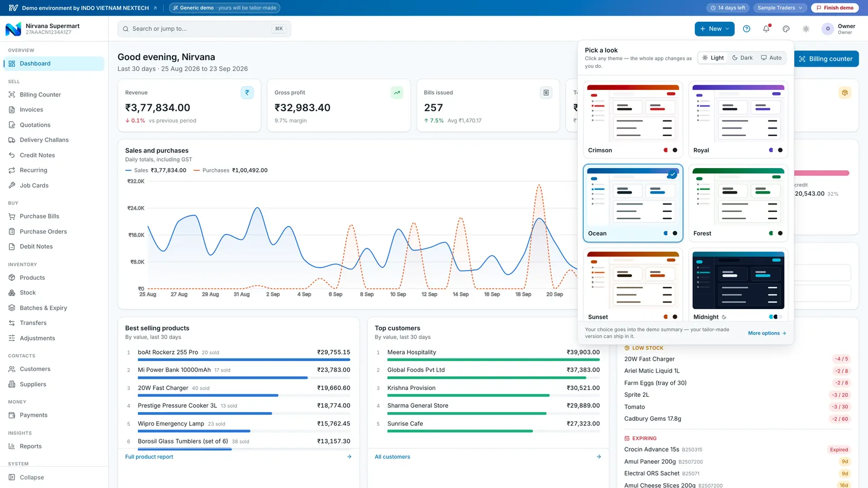
Task: Toggle Purchases series in chart legend
Action: point(231,170)
